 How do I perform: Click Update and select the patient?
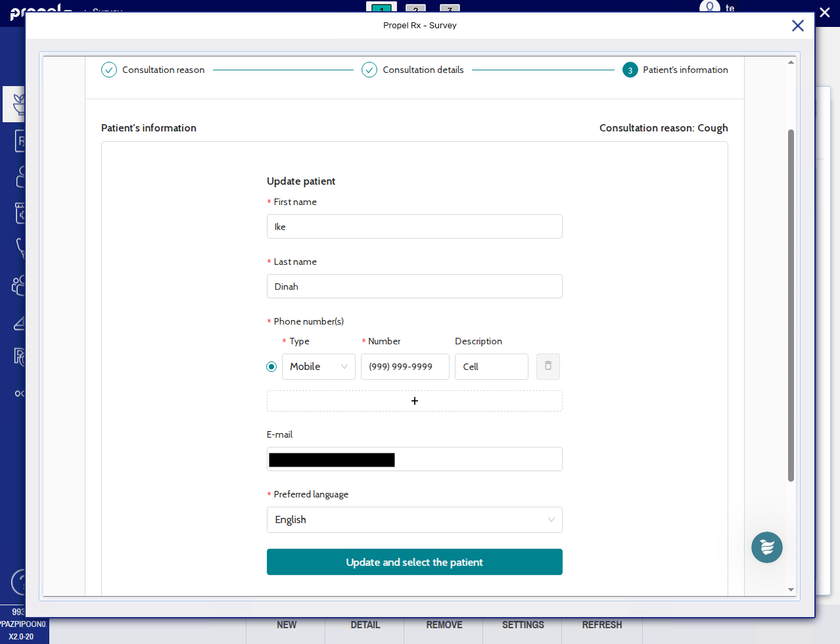point(414,562)
